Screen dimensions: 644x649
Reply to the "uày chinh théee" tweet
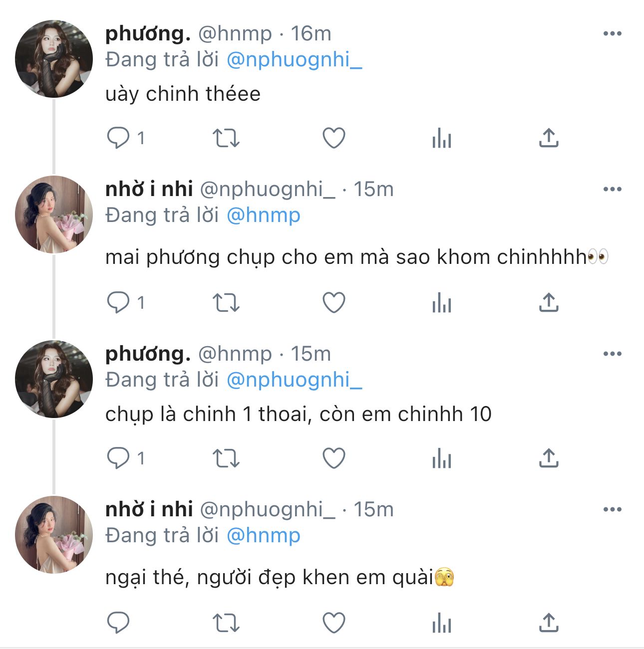118,138
